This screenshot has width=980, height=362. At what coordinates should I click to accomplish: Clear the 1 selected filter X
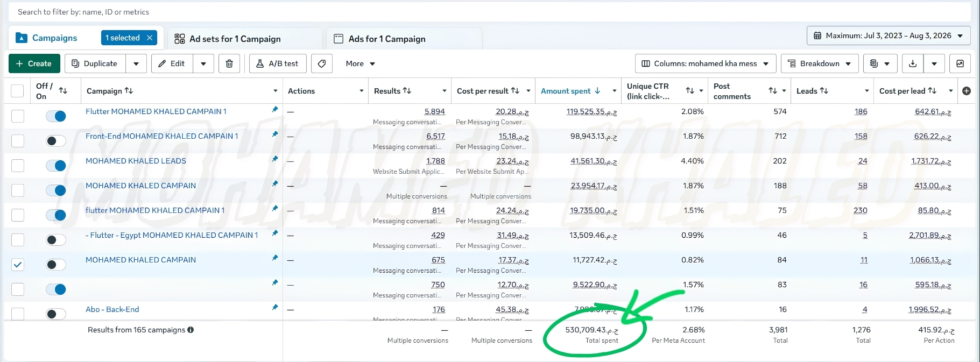(150, 38)
